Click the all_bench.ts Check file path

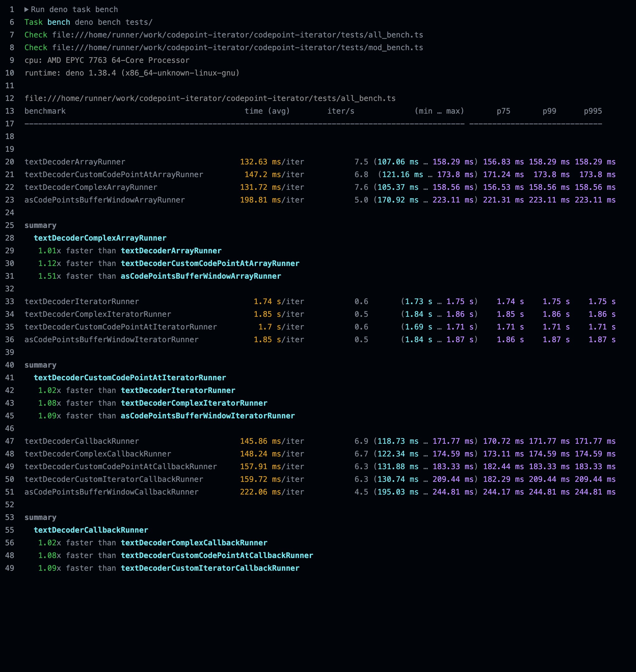237,35
